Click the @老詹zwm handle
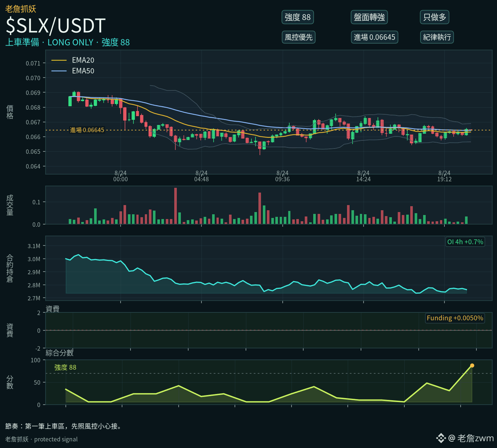497x448 pixels. point(471,438)
